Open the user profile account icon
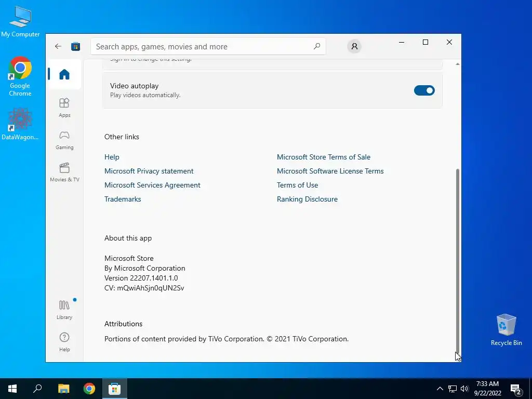Screen dimensions: 532x399 354,46
